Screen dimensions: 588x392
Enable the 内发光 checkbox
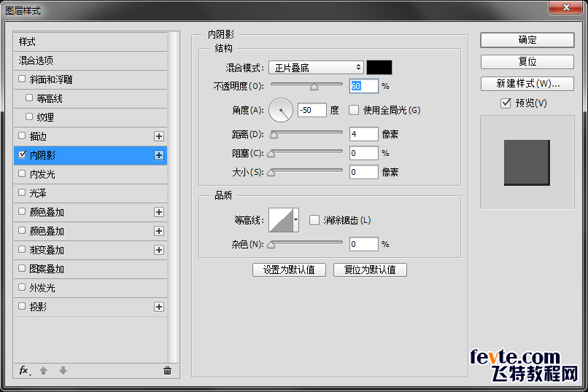pyautogui.click(x=22, y=173)
